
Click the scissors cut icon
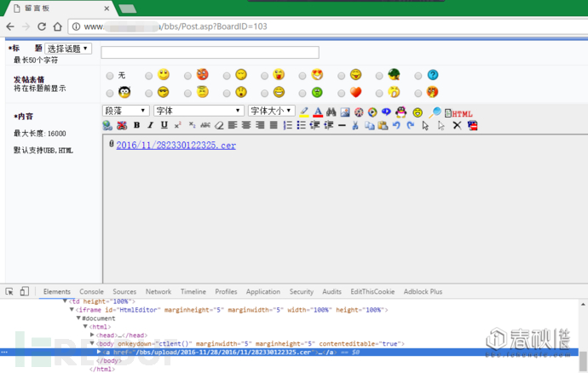click(x=355, y=125)
